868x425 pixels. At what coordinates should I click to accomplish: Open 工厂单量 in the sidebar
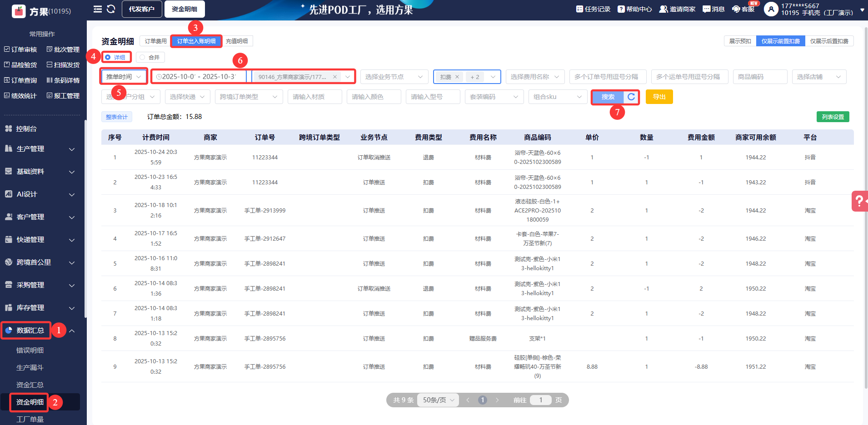point(30,419)
